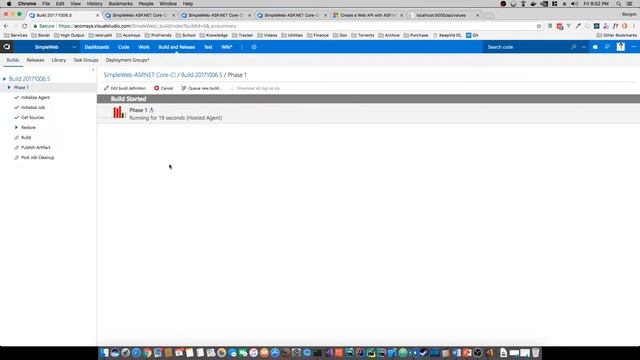Switch to the Deployment Groups tab
Viewport: 640px width, 360px height.
click(x=127, y=60)
